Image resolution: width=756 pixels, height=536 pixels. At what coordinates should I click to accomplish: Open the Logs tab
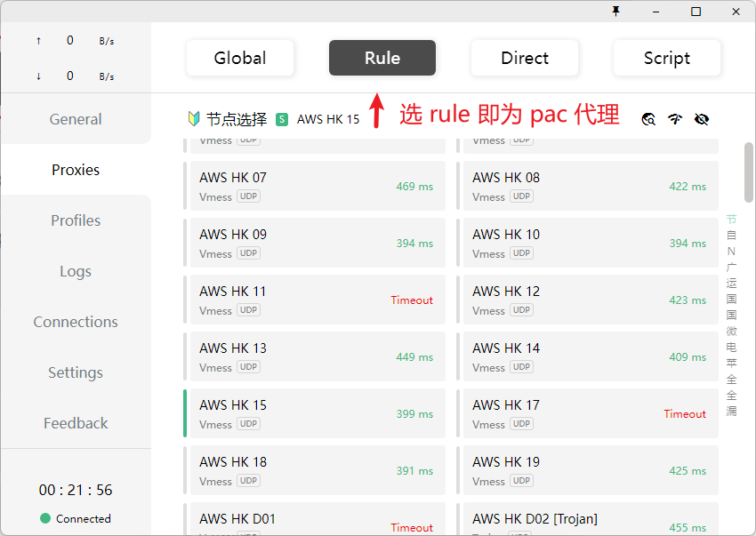coord(76,271)
